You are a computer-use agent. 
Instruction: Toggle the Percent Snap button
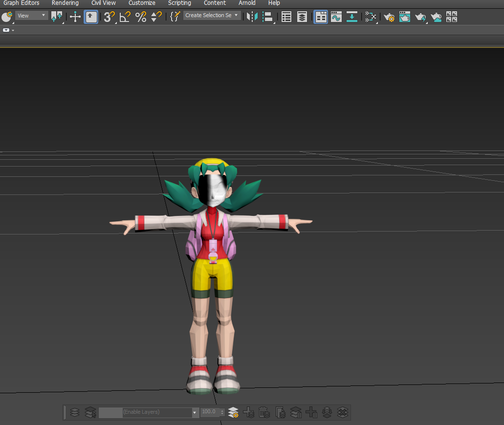tap(141, 17)
